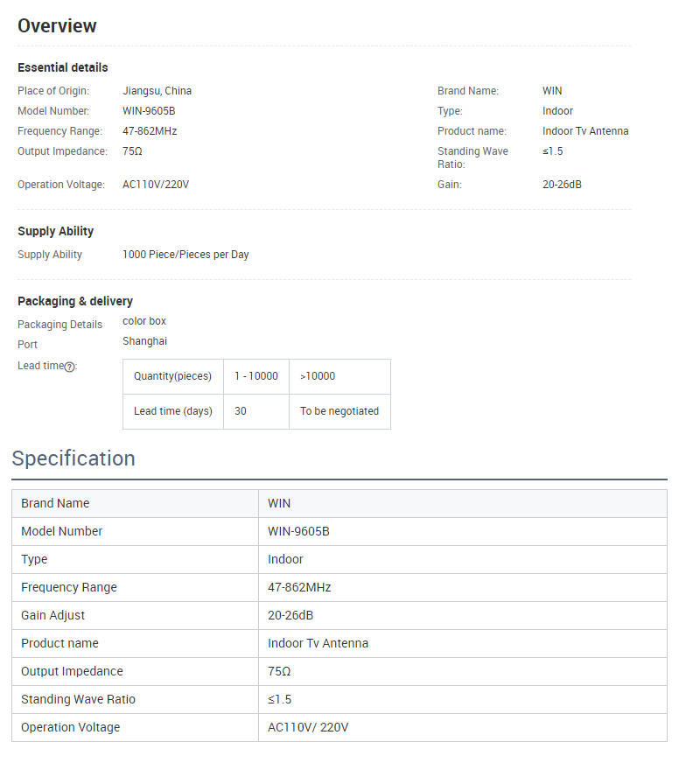Click the Lead time help question-mark icon
This screenshot has height=770, width=700.
click(x=69, y=367)
